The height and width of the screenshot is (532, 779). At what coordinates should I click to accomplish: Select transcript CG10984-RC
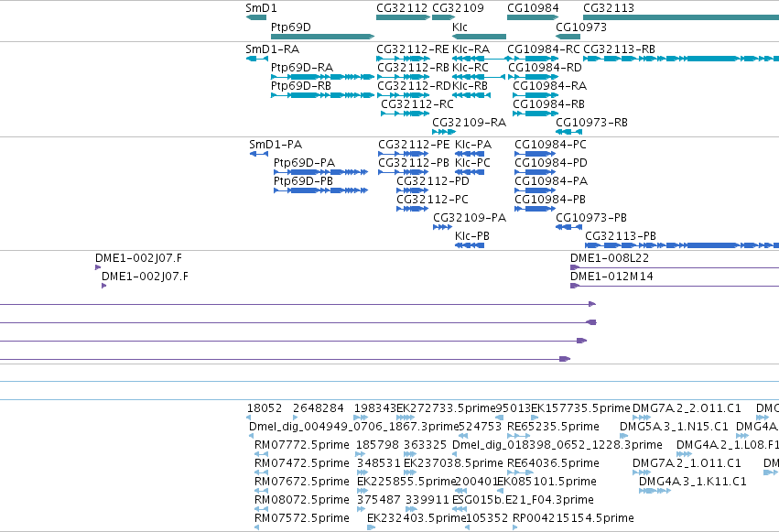pos(533,59)
